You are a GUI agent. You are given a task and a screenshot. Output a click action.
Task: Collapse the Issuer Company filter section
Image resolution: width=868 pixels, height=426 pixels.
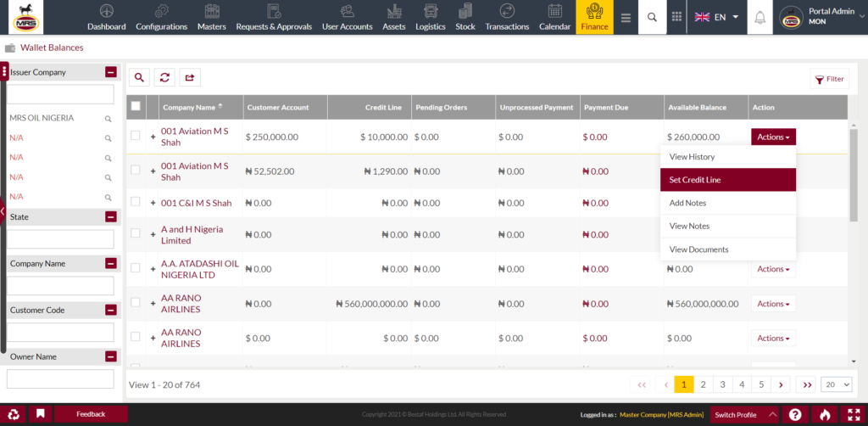[x=111, y=72]
